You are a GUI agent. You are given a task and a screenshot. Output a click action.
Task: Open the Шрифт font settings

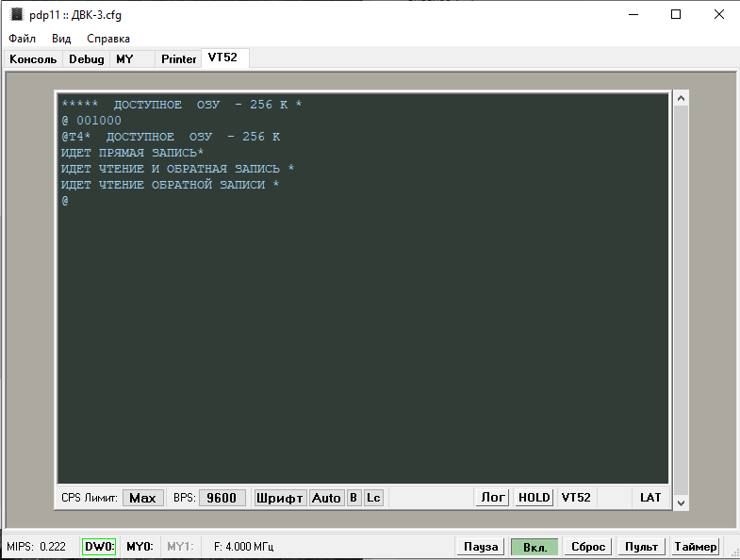280,498
